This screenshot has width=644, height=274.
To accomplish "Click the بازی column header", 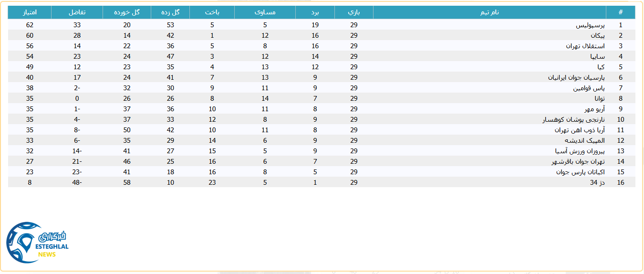I will point(353,12).
